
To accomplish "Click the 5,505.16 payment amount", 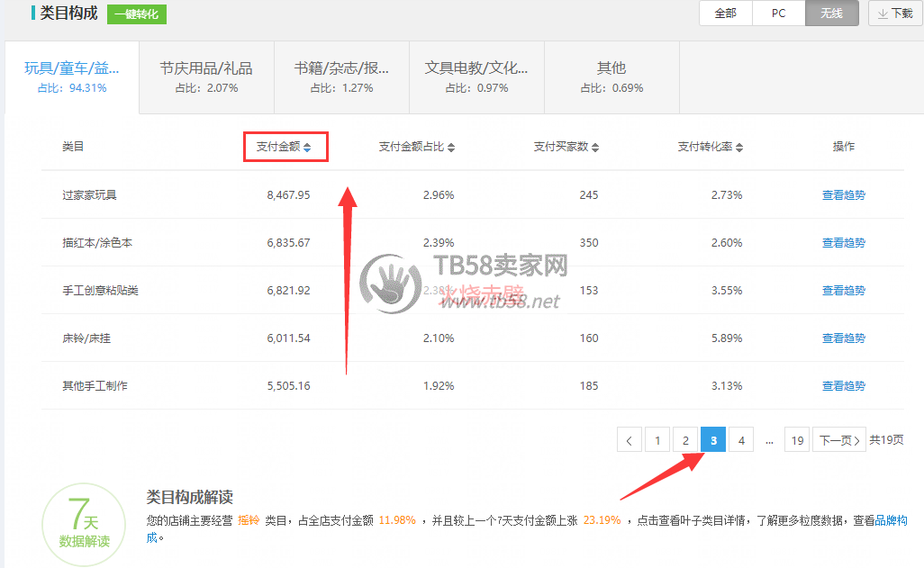I will (x=288, y=386).
